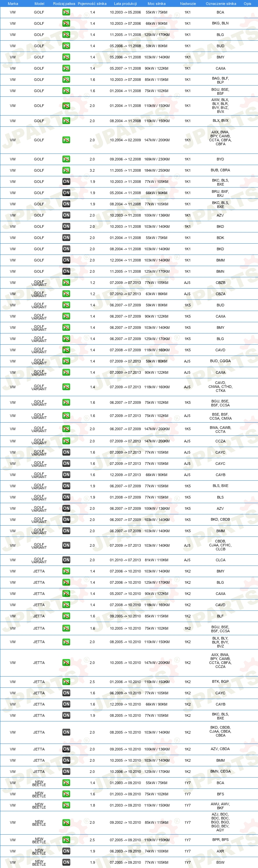This screenshot has width=258, height=868.
Task: Select petrol icon in Jetta BTK, BGP row
Action: tap(66, 682)
